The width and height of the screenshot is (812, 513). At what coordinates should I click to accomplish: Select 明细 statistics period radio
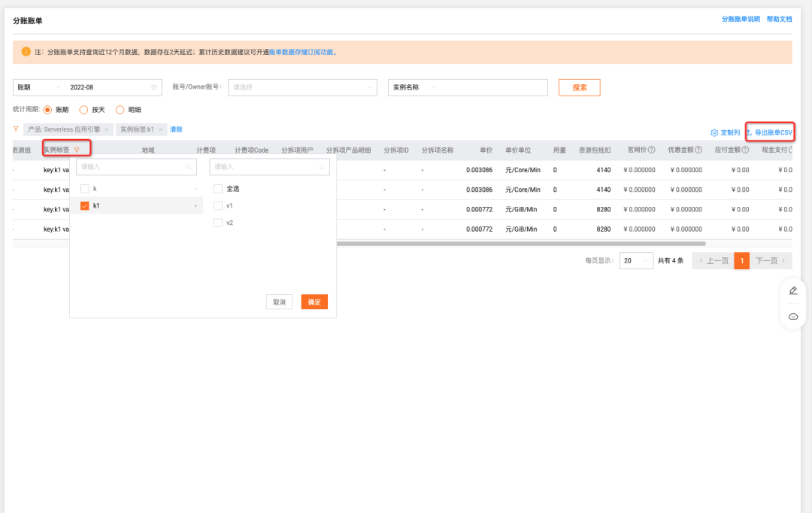120,110
